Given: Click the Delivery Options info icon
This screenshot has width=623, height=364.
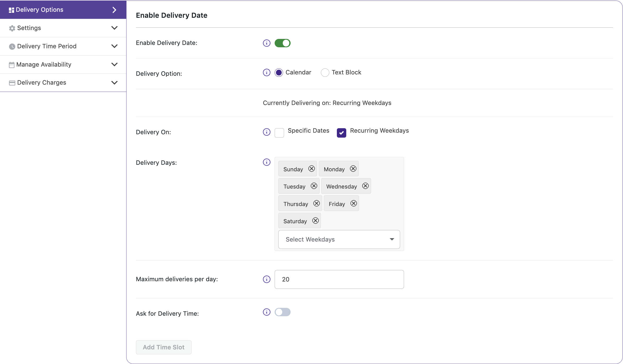Looking at the screenshot, I should click(266, 72).
